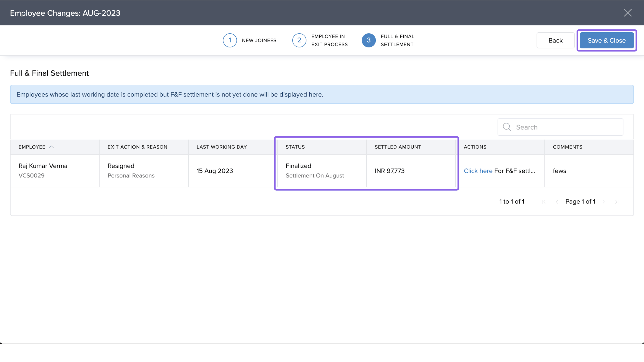644x362 pixels.
Task: Open the New Joinees step
Action: coord(259,40)
